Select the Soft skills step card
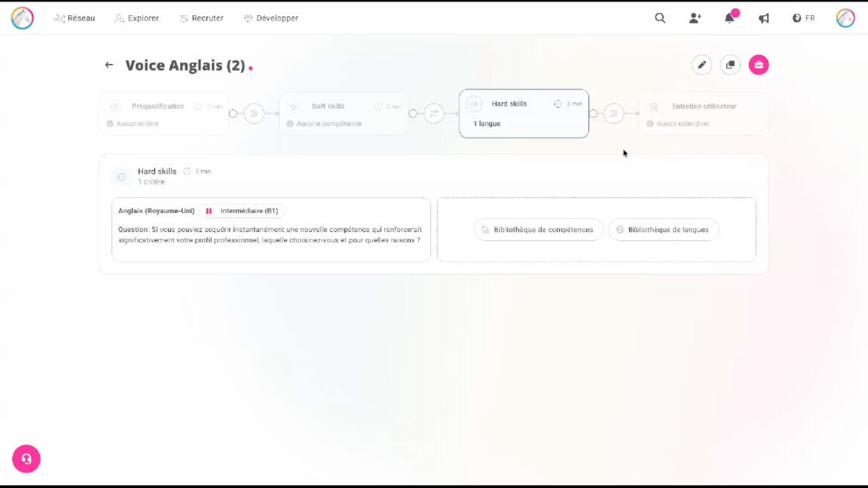Image resolution: width=868 pixels, height=488 pixels. point(344,114)
